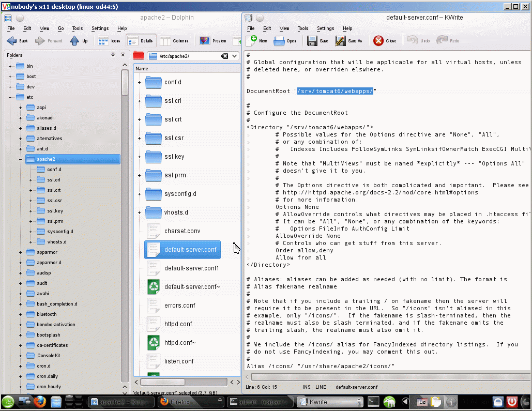Image resolution: width=532 pixels, height=411 pixels.
Task: Switch Dolphin to Columns view
Action: pos(174,41)
